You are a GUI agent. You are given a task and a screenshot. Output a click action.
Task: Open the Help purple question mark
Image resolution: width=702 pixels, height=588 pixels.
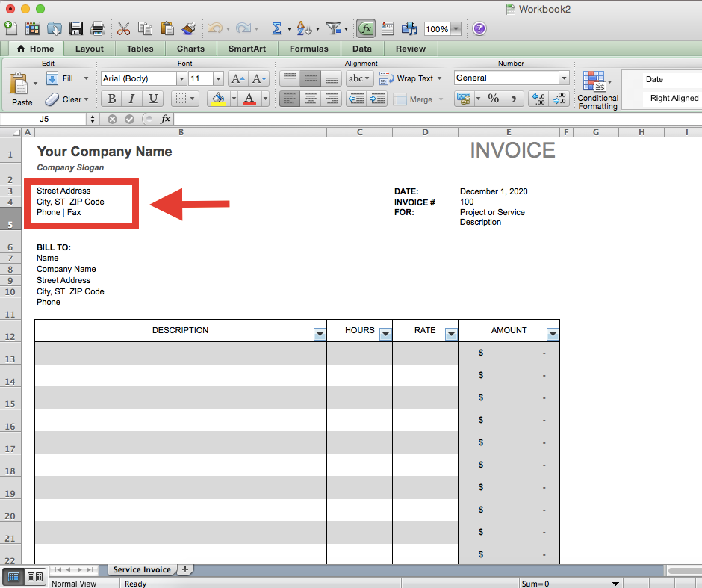coord(479,28)
